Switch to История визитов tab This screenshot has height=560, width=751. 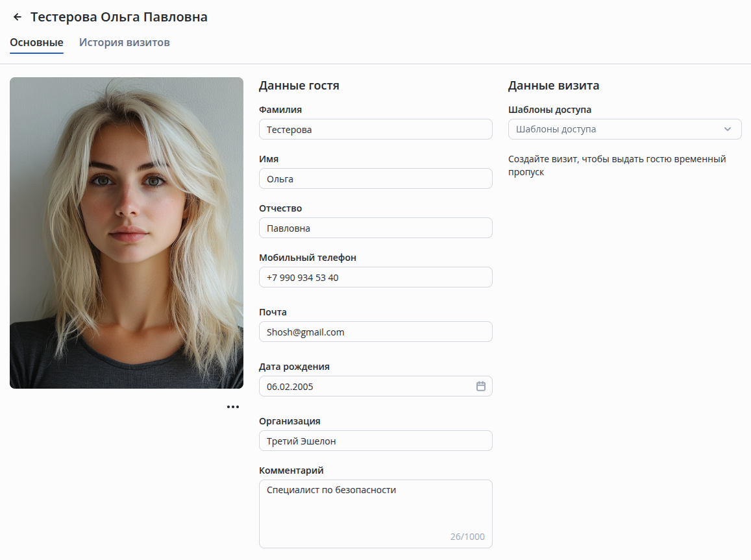125,43
